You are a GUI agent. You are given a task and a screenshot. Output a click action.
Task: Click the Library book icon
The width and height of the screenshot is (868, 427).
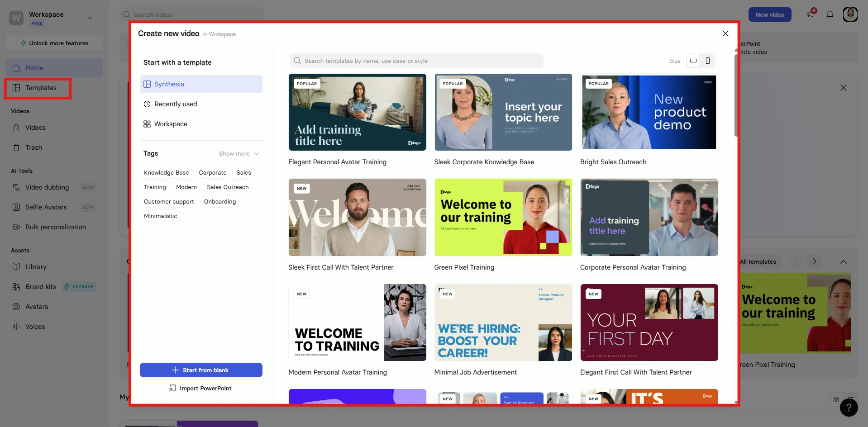[16, 267]
